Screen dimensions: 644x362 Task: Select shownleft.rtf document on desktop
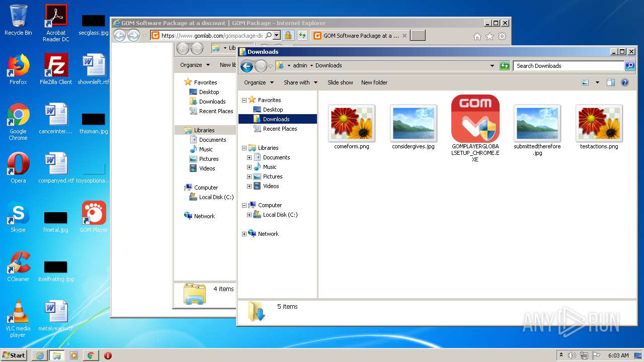tap(94, 69)
